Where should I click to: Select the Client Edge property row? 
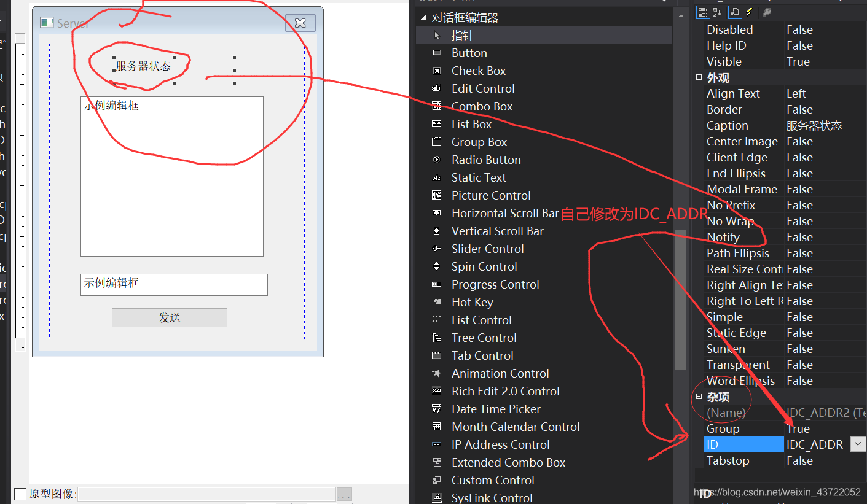coord(785,157)
